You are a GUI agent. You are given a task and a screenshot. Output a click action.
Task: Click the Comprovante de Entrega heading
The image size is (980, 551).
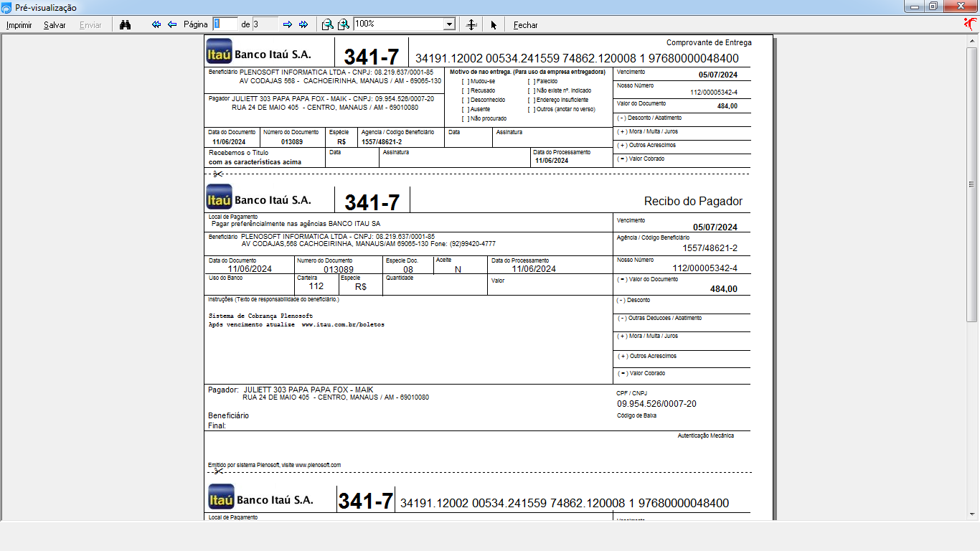pyautogui.click(x=709, y=42)
